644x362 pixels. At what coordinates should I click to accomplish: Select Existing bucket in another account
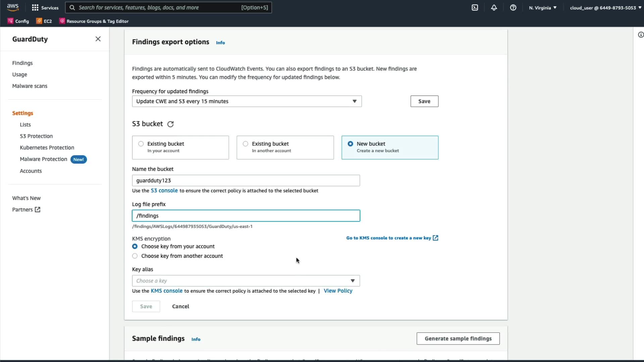click(246, 144)
